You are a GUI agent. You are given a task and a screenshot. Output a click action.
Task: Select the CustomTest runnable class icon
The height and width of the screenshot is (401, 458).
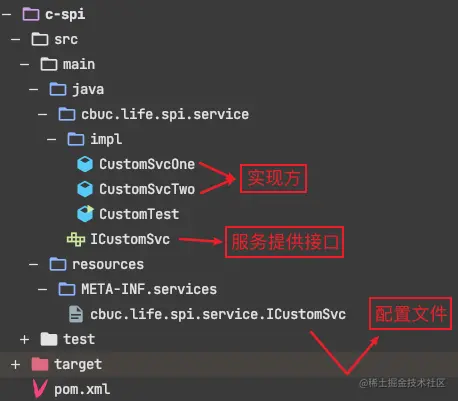[x=85, y=214]
